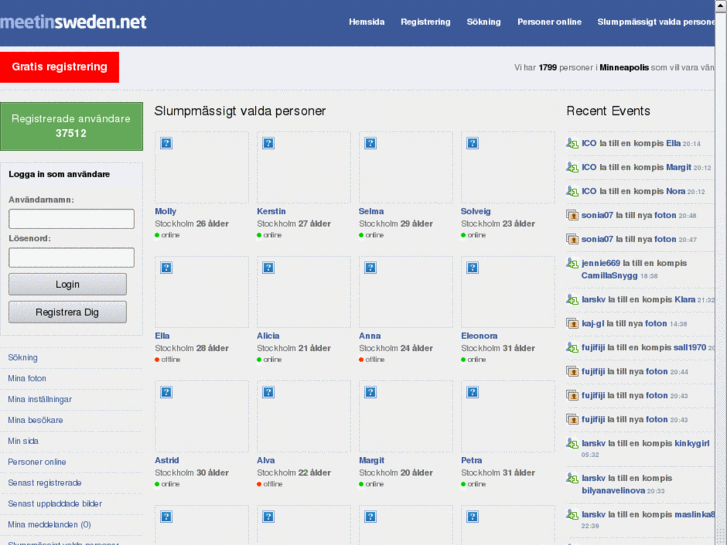Click photo icon beside fujifiji event at 20:44
The height and width of the screenshot is (545, 727).
coord(573,372)
